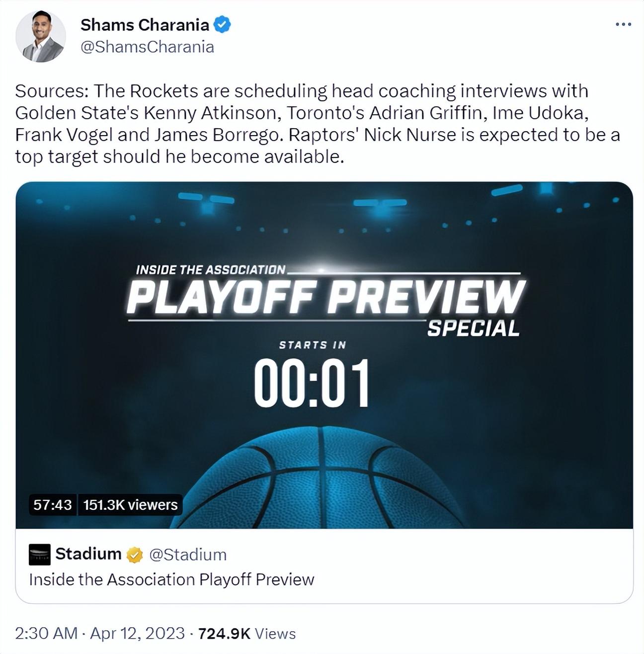
Task: Open the Shams Charania display name link
Action: (145, 24)
